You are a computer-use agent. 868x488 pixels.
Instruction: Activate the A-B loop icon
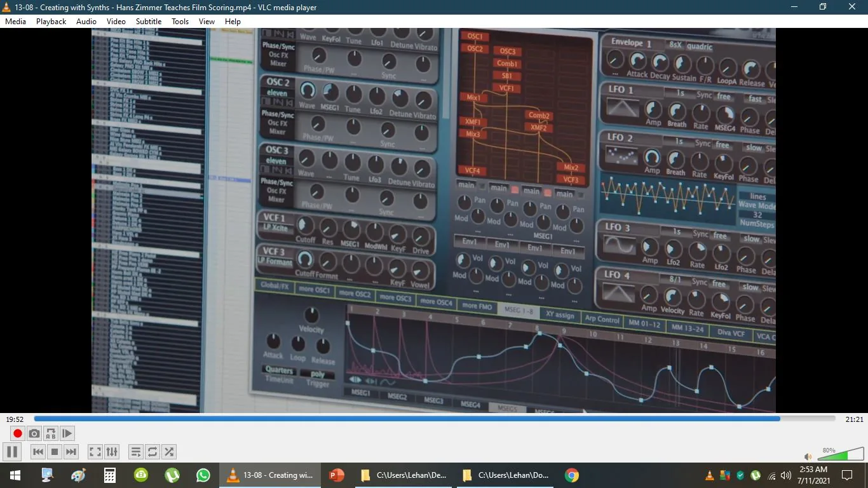pos(50,433)
